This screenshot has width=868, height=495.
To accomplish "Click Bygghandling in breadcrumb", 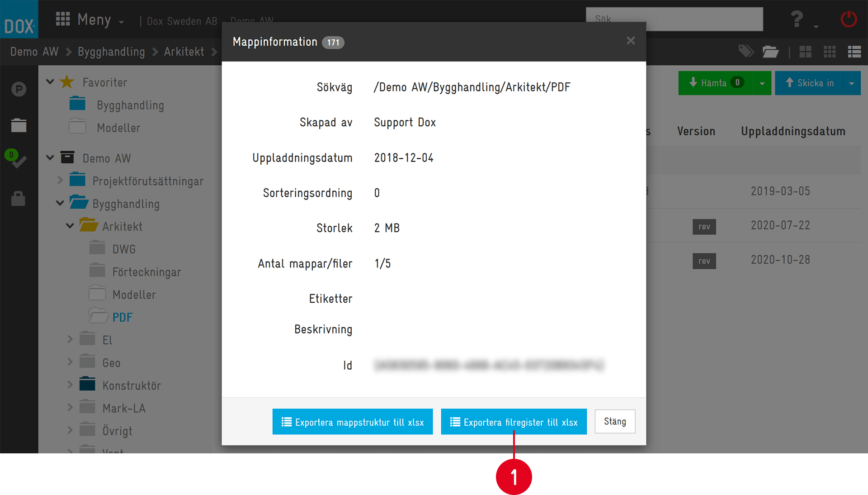I will [x=111, y=52].
